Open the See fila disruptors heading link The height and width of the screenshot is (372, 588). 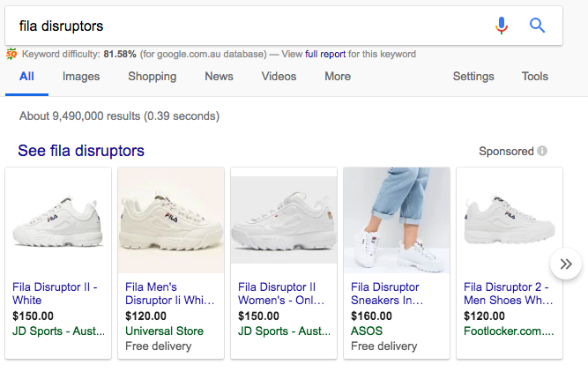pos(81,151)
